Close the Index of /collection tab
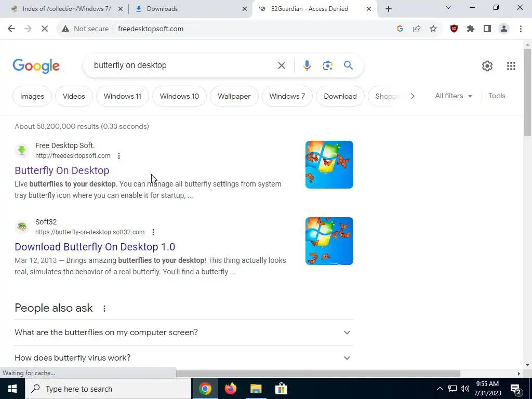The width and height of the screenshot is (532, 399). click(x=120, y=9)
